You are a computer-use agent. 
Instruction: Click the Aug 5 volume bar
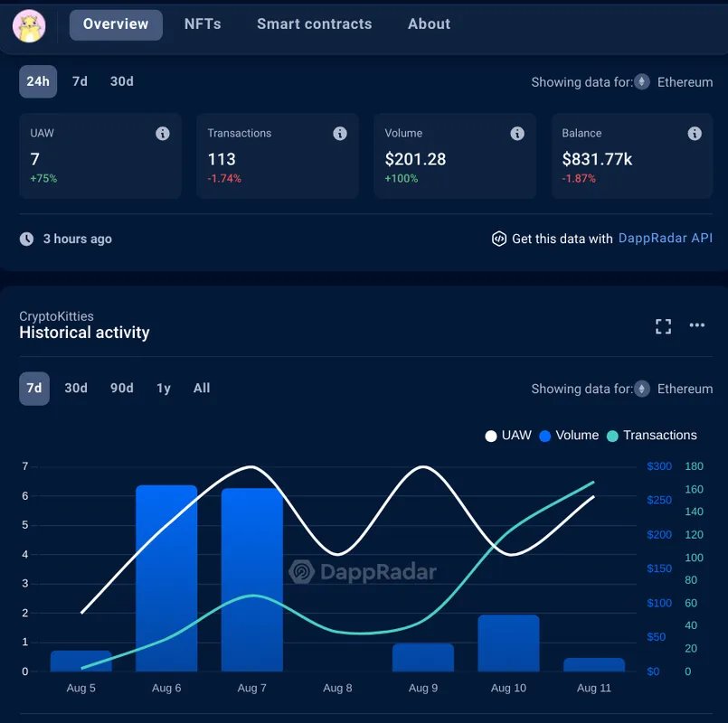(81, 661)
